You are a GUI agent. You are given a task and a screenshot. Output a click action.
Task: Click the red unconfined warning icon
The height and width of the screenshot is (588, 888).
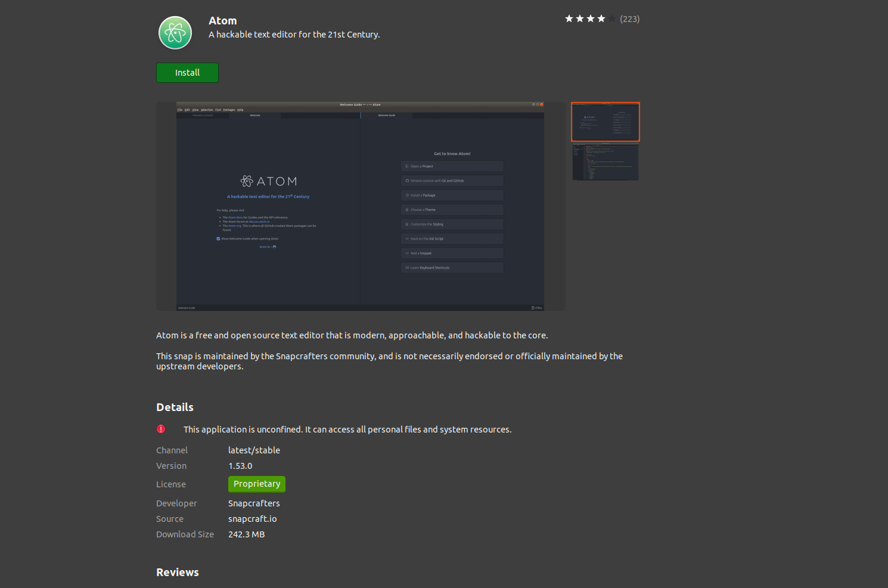[161, 429]
